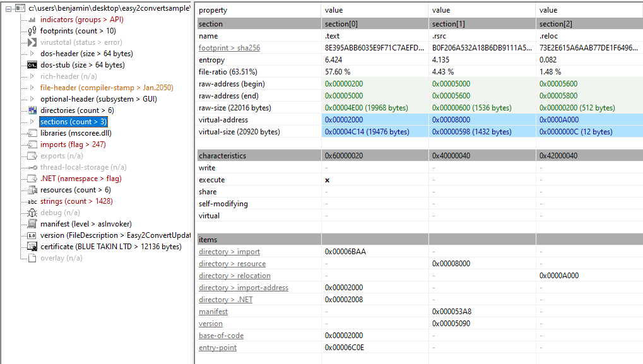Click the strings abc icon
Screen dimensions: 643x364
[x=32, y=201]
